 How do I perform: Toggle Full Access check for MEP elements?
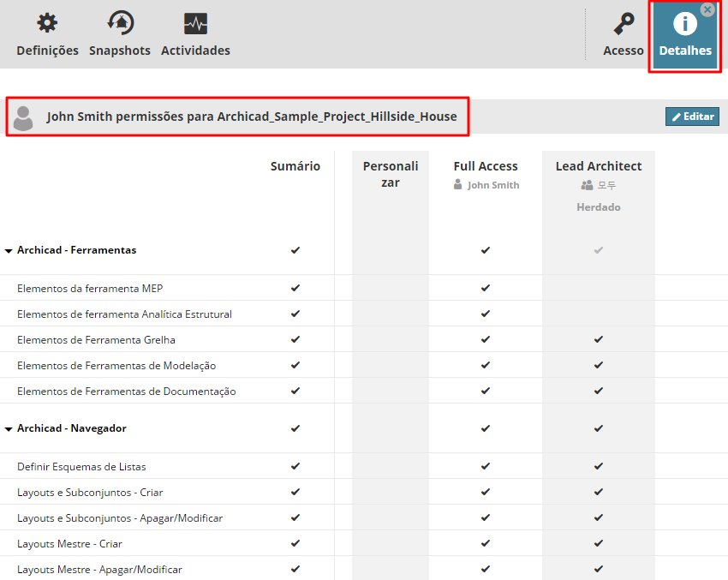[486, 288]
